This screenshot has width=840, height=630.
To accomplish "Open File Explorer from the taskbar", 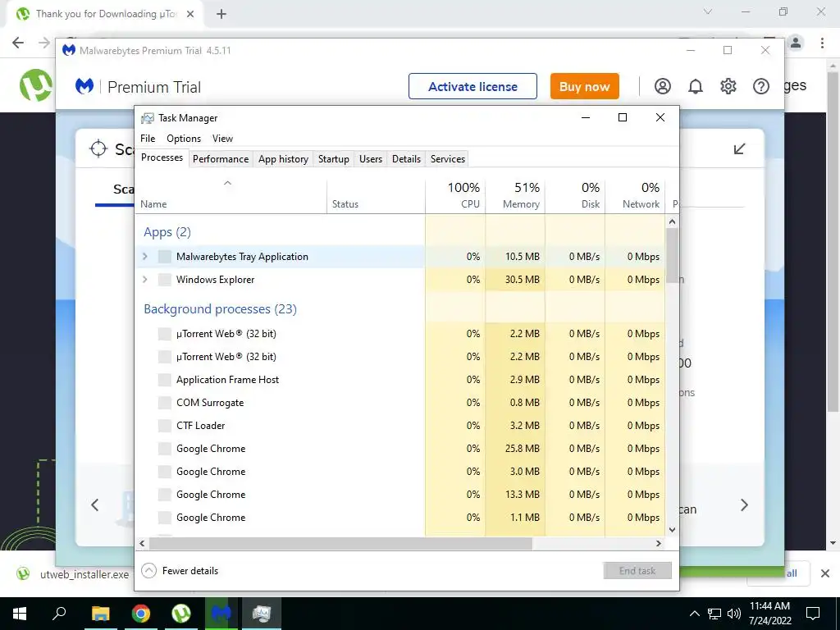I will pyautogui.click(x=100, y=614).
